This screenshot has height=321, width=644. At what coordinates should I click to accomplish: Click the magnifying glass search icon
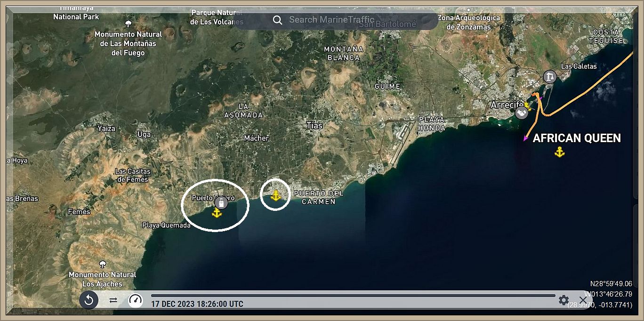tap(278, 20)
